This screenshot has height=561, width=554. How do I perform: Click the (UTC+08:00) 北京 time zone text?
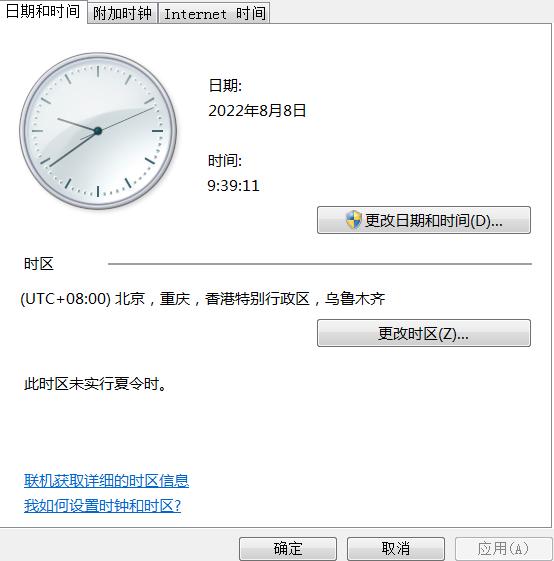click(x=203, y=298)
